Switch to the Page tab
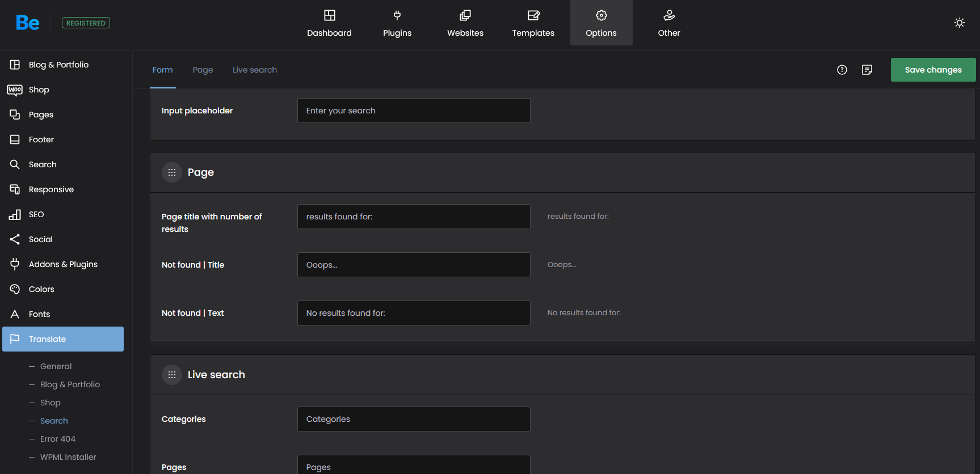The width and height of the screenshot is (980, 474). pyautogui.click(x=203, y=70)
